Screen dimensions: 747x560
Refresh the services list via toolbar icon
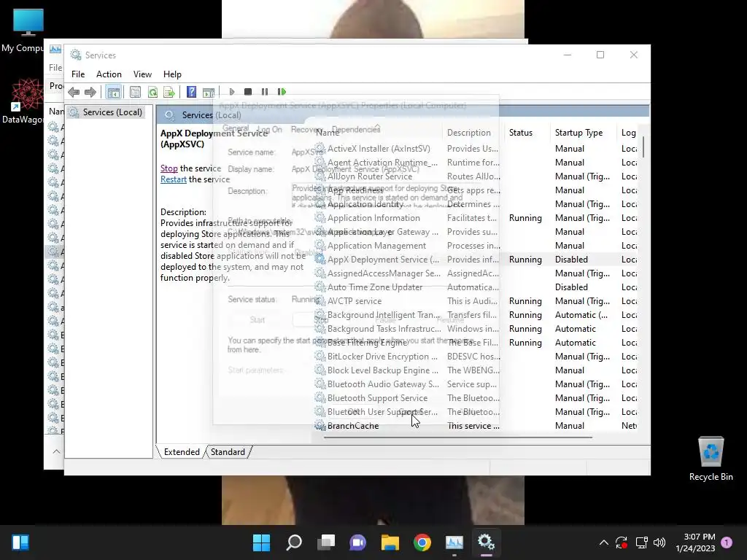pyautogui.click(x=152, y=92)
